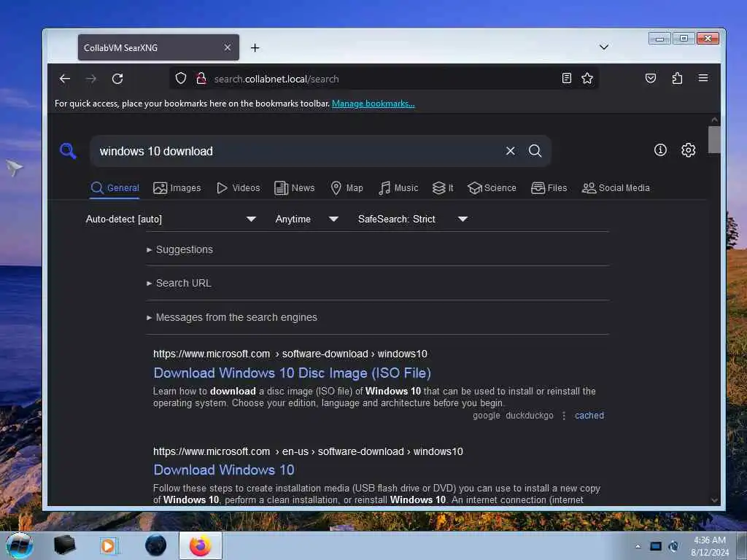Switch to the Videos category
747x560 pixels.
239,188
